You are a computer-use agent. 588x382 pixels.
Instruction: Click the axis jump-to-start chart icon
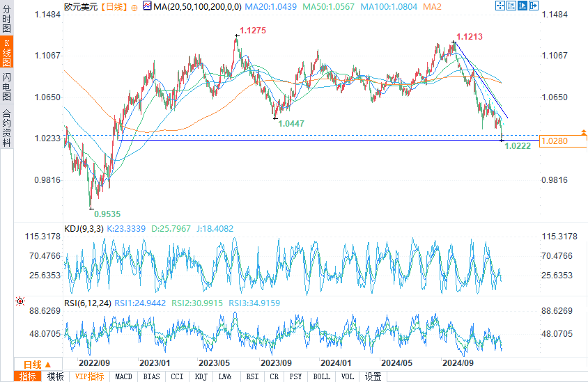(511, 6)
